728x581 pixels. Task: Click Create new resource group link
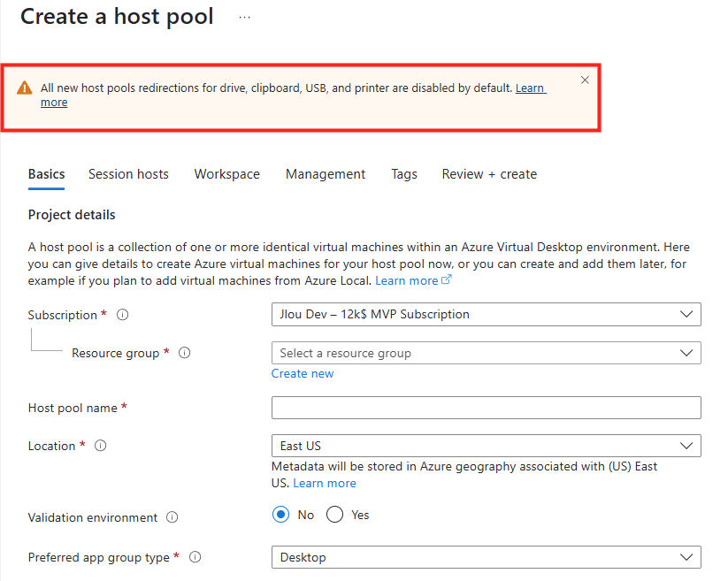pyautogui.click(x=303, y=373)
